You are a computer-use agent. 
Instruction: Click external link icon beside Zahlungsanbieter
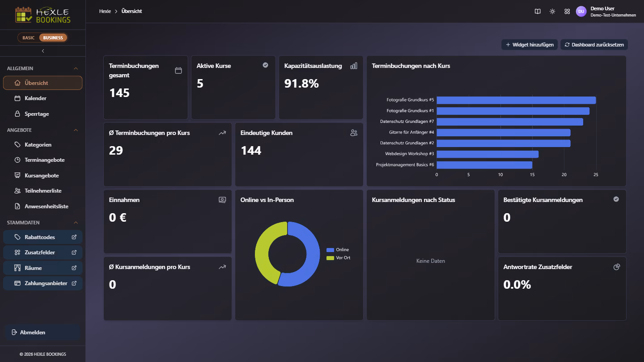tap(74, 283)
